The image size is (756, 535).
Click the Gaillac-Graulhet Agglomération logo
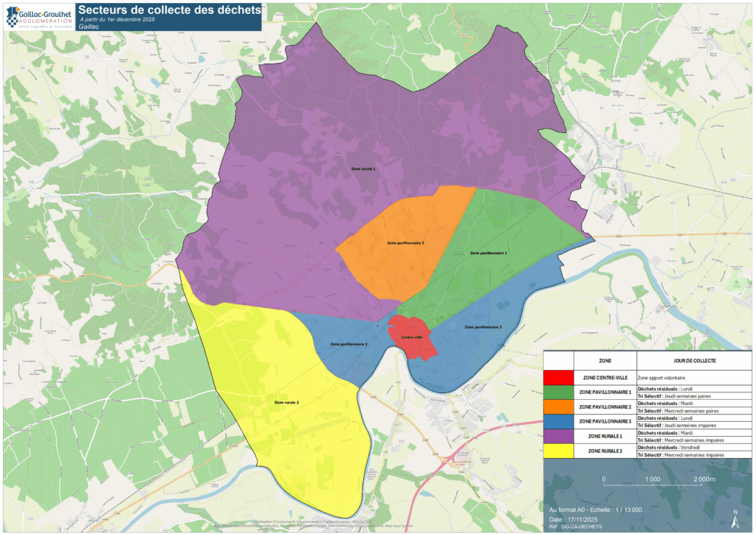(x=39, y=16)
